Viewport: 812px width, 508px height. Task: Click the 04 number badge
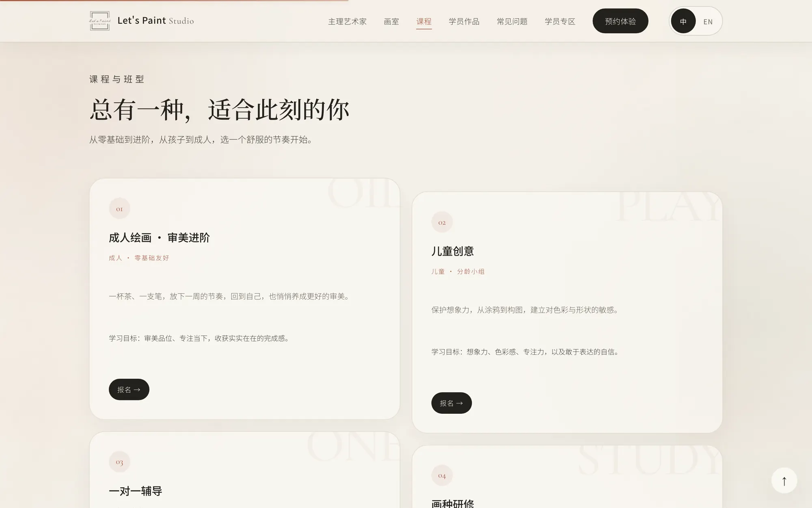click(442, 475)
